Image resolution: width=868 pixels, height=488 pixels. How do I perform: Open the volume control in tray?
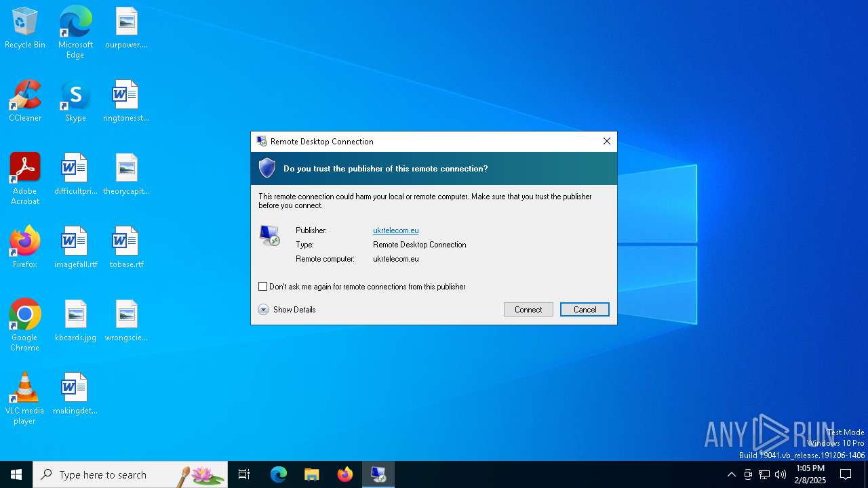click(x=781, y=474)
